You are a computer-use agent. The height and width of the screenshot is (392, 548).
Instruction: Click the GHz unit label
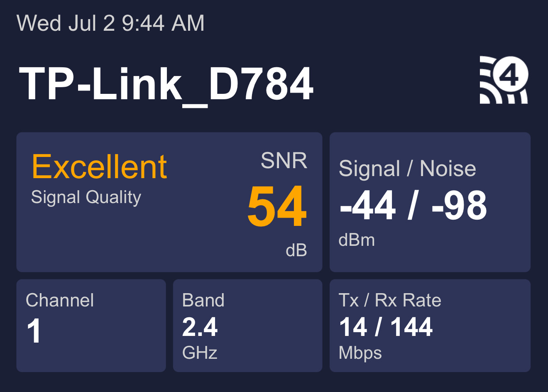point(200,353)
